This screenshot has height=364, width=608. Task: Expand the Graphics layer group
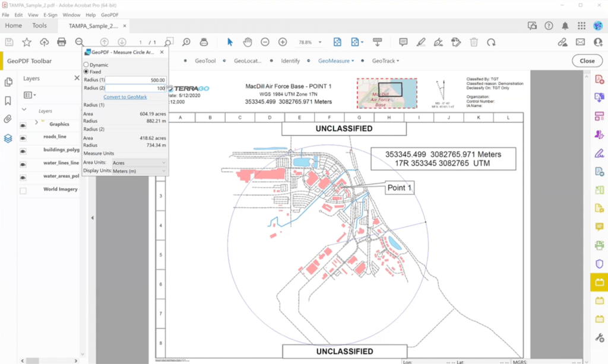coord(36,123)
